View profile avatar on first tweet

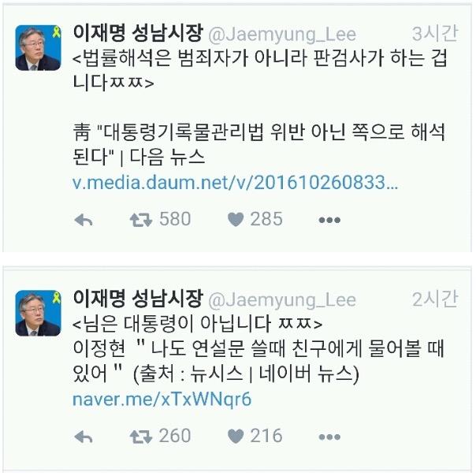[39, 47]
